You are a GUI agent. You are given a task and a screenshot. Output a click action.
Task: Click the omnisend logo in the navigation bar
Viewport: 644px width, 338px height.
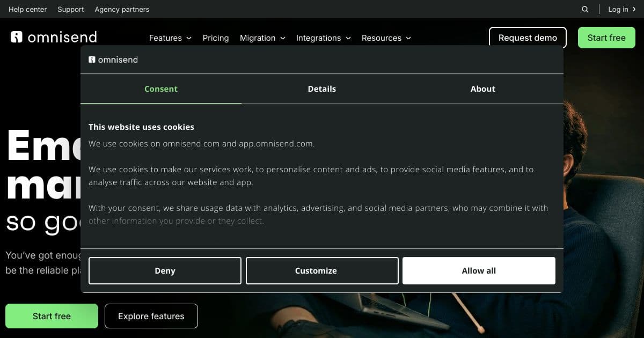pyautogui.click(x=53, y=37)
